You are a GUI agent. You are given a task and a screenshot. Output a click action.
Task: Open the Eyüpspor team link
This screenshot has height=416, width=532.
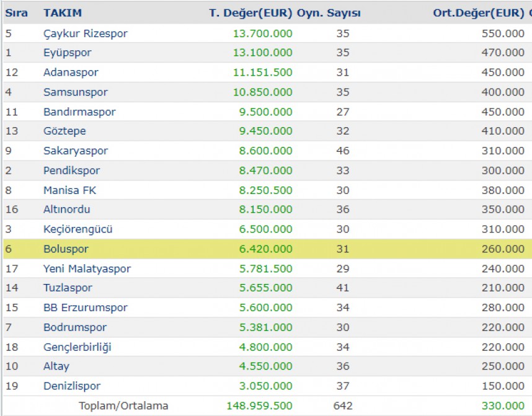(68, 53)
